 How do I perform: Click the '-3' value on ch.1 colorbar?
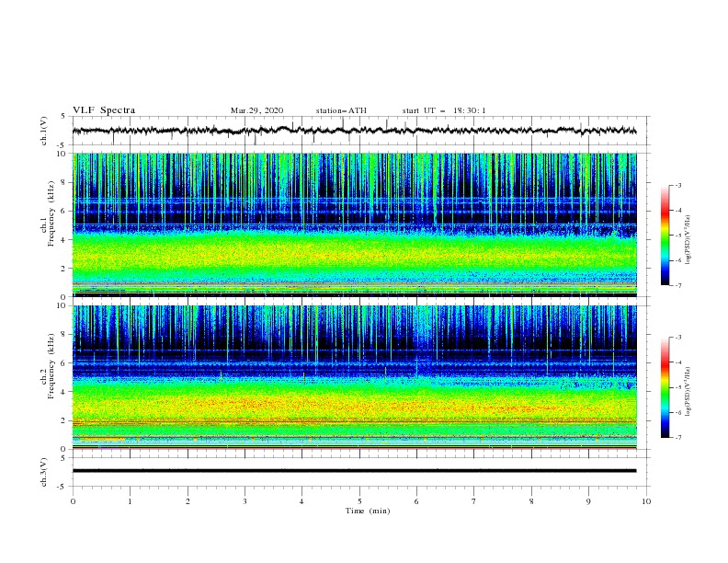coord(677,185)
